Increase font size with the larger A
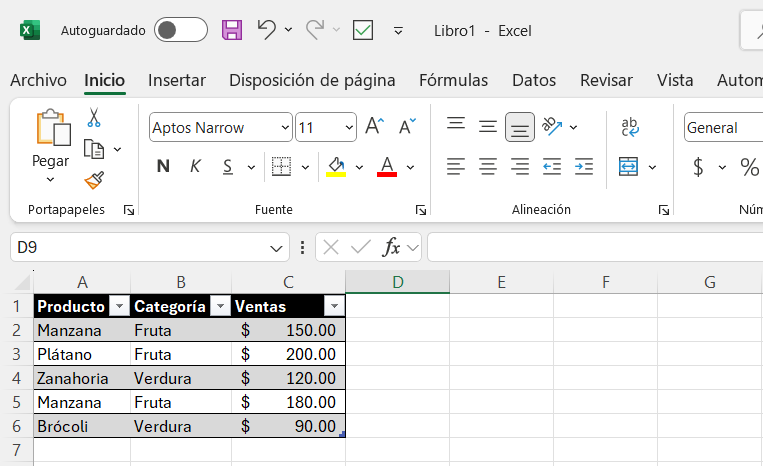The width and height of the screenshot is (763, 466). point(374,126)
